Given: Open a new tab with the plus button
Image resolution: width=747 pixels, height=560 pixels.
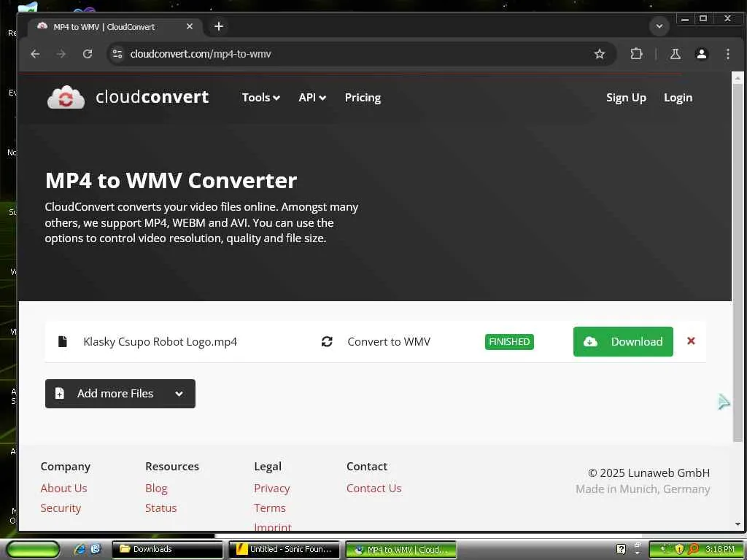Looking at the screenshot, I should (x=219, y=27).
